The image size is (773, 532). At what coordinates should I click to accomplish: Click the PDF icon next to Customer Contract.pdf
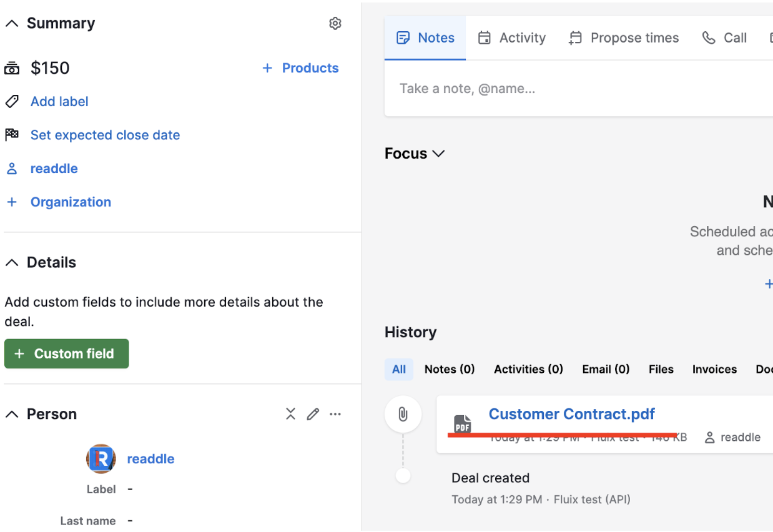[463, 423]
